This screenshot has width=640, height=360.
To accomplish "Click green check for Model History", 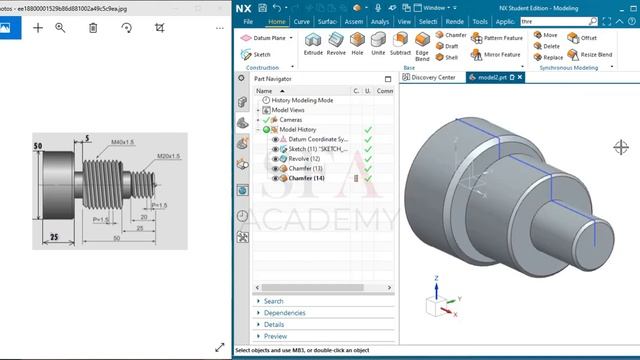I will 368,130.
